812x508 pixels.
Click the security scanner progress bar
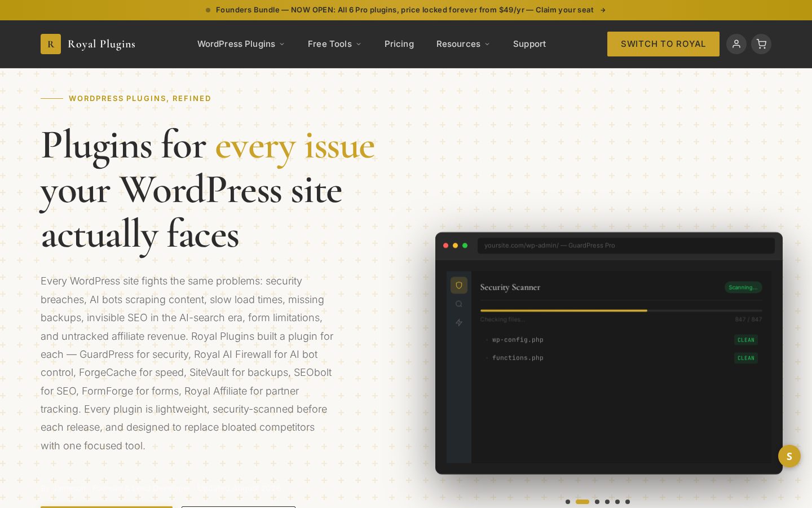click(x=621, y=310)
